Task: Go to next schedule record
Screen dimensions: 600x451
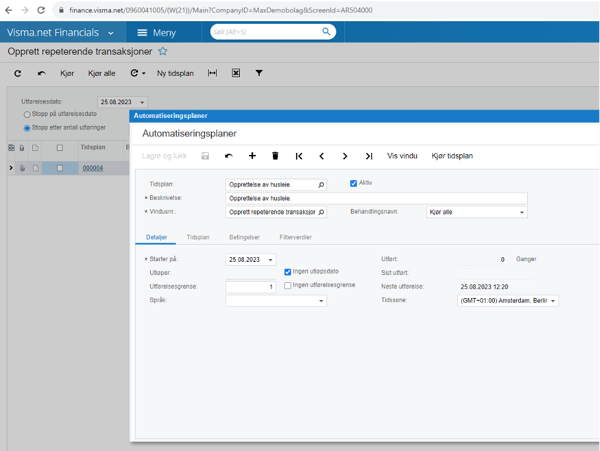Action: click(345, 156)
